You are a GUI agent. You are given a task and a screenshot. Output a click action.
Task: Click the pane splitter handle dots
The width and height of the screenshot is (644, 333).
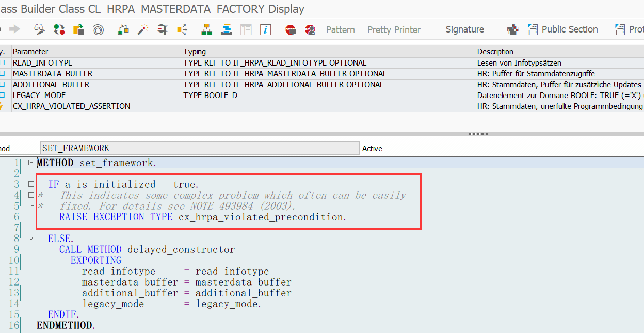pos(478,134)
